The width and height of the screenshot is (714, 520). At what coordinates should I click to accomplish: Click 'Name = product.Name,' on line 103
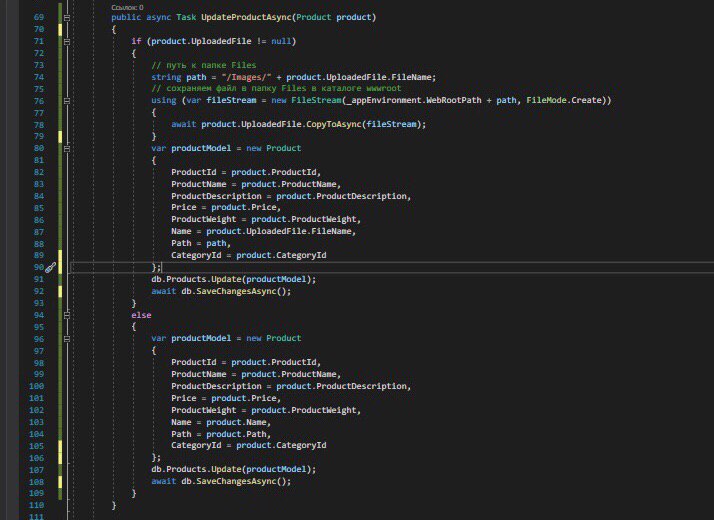pos(221,422)
